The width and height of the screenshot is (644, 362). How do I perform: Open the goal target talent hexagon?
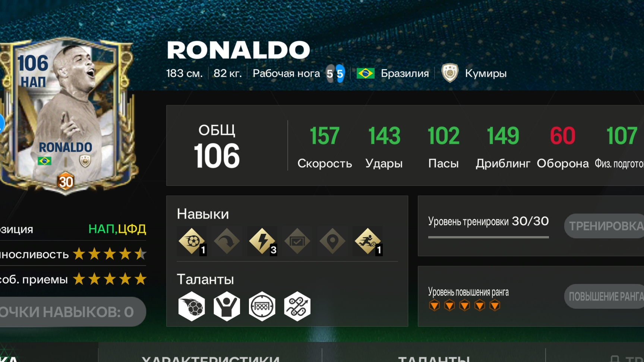pyautogui.click(x=262, y=307)
